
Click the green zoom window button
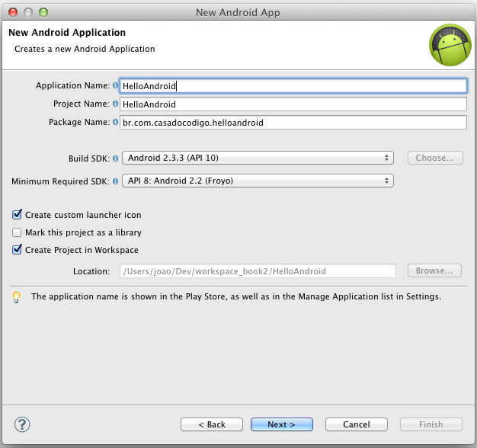pyautogui.click(x=43, y=12)
